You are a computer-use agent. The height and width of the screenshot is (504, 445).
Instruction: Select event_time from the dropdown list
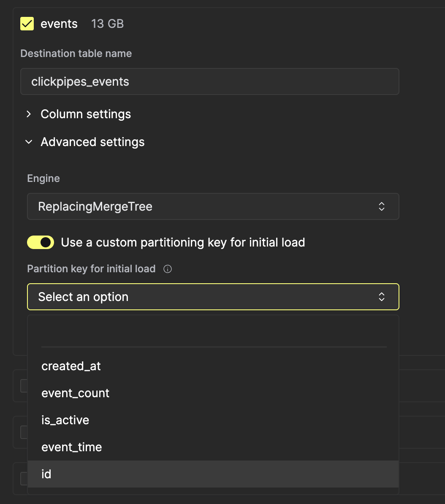[x=71, y=447]
